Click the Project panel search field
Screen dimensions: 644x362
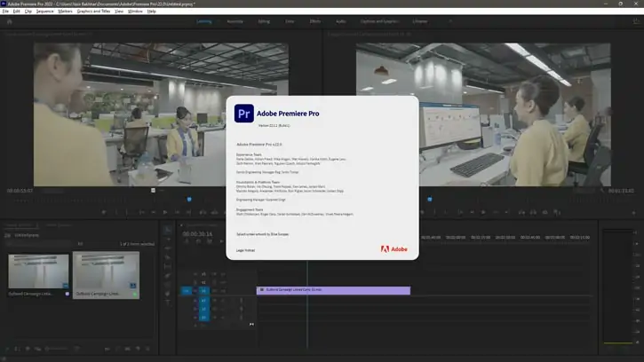pos(40,244)
